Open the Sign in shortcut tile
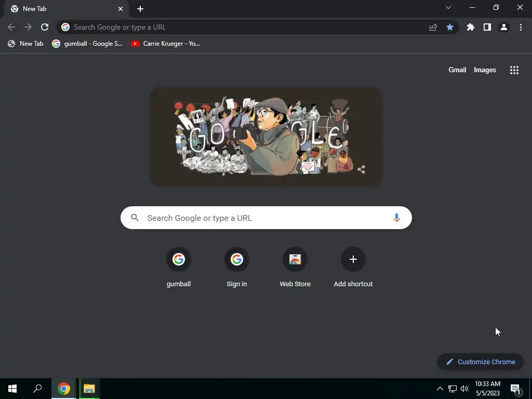 tap(237, 268)
